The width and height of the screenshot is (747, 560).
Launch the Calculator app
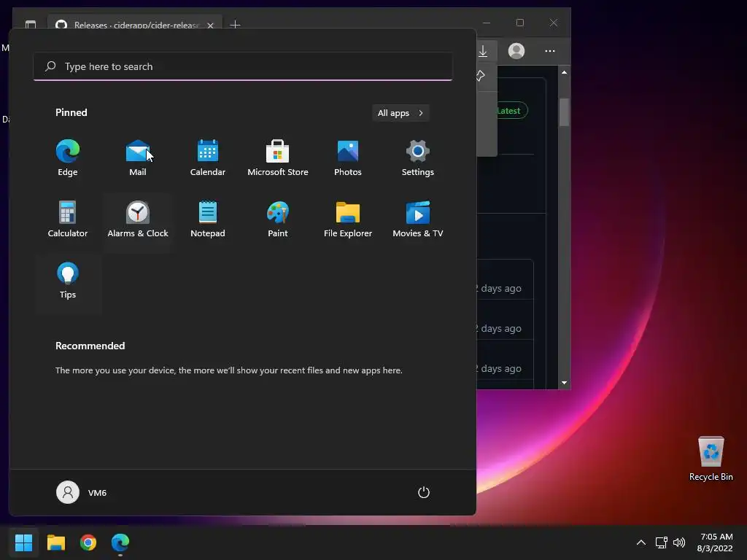pos(68,220)
